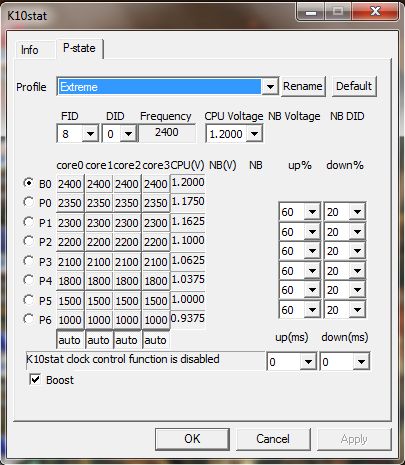Click the core3 B0 button showing 2400
This screenshot has height=465, width=405.
point(156,184)
